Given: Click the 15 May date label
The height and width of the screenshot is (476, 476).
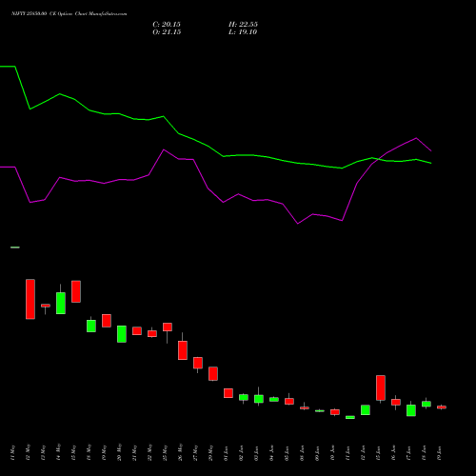Looking at the screenshot, I should tap(73, 453).
